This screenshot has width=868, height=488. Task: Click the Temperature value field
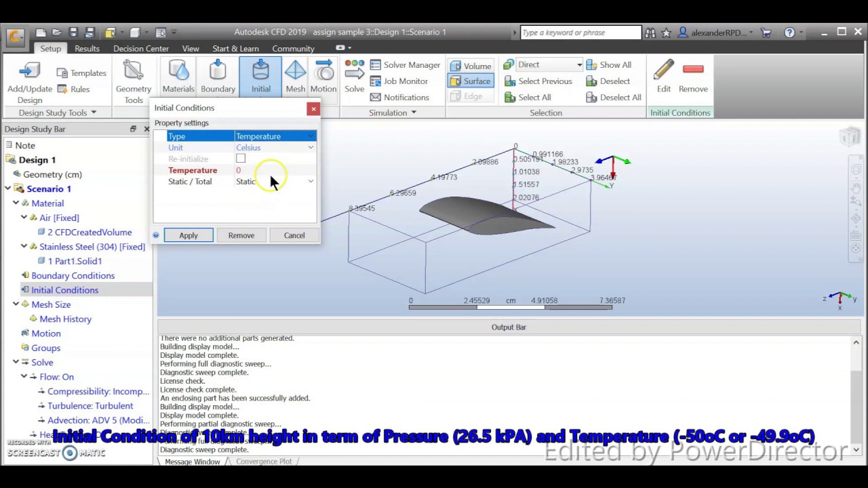(x=275, y=170)
